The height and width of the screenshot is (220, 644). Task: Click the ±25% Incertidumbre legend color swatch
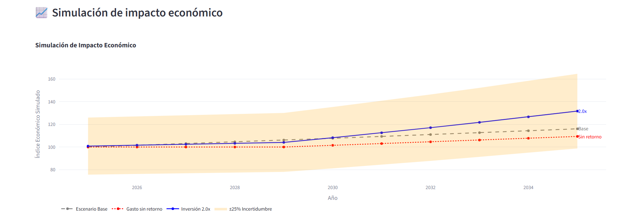coord(220,209)
